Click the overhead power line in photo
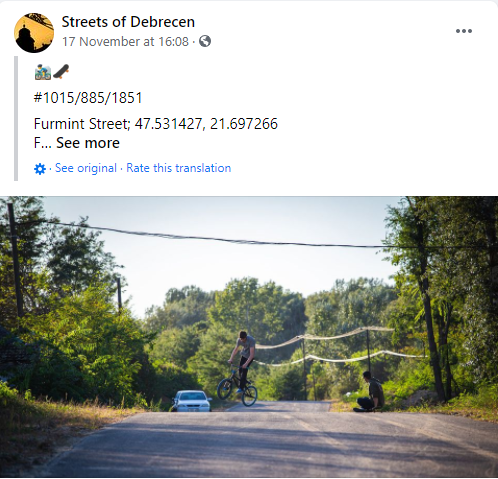 [217, 238]
